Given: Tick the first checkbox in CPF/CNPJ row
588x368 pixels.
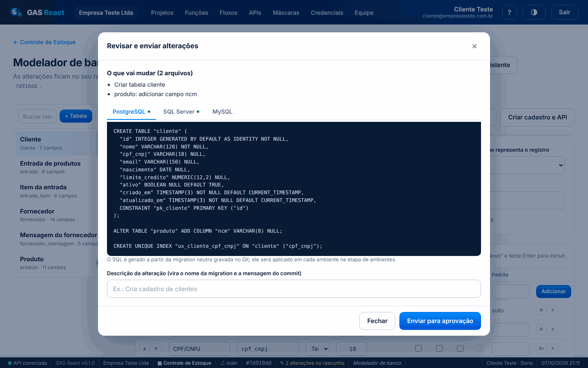Looking at the screenshot, I should point(419,348).
